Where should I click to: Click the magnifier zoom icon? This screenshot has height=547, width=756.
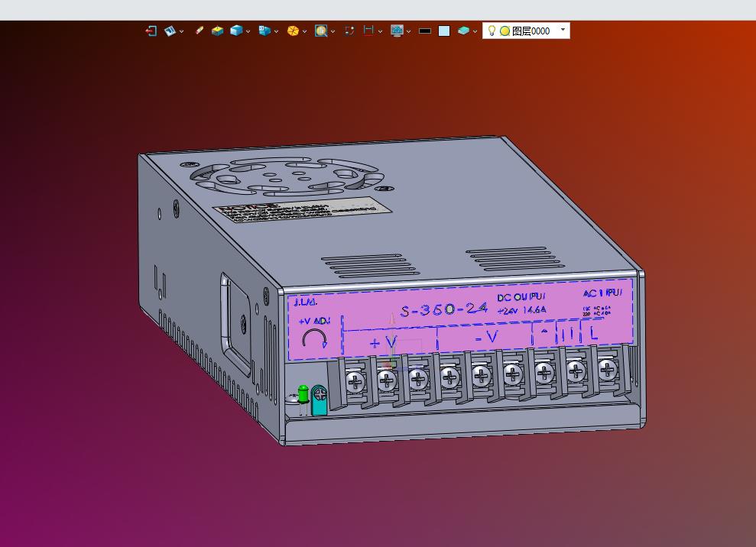pos(321,31)
